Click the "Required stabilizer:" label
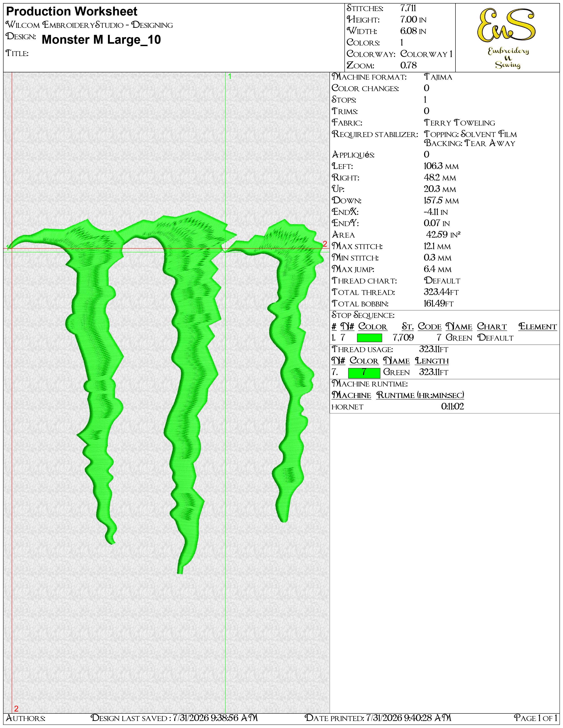 [375, 134]
